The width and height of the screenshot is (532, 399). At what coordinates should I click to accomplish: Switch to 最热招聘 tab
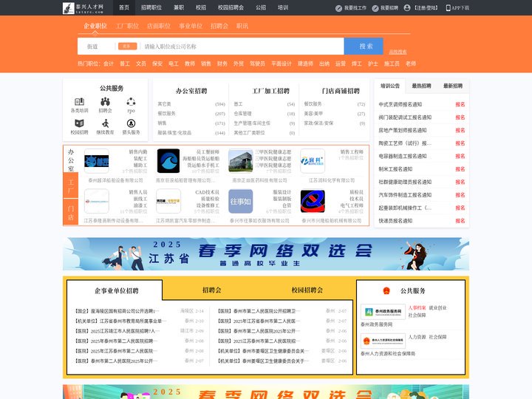421,86
